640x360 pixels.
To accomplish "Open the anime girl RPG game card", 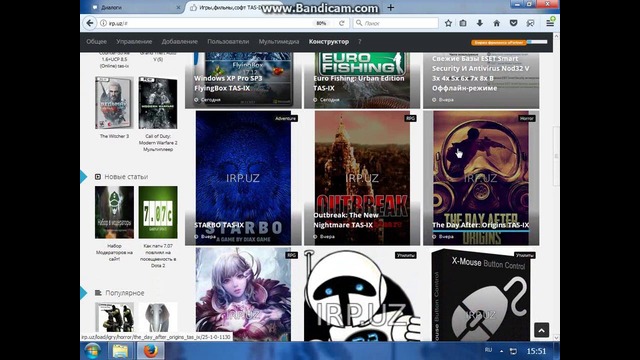I will pyautogui.click(x=243, y=294).
